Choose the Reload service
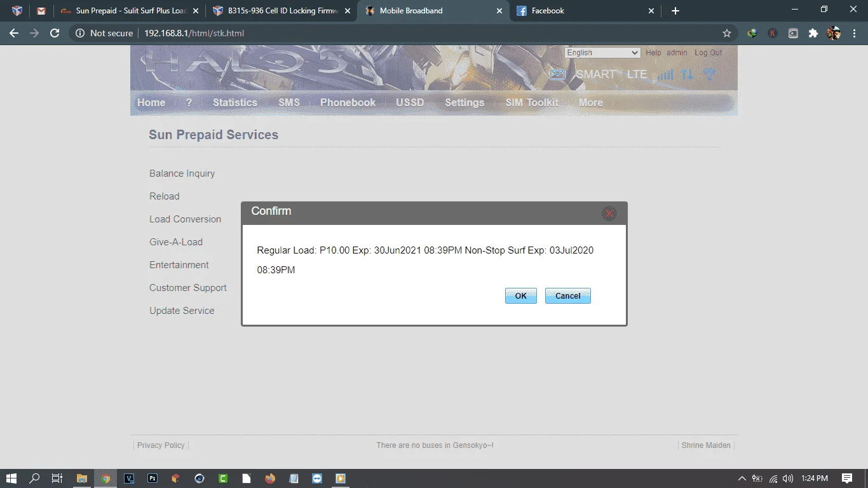The height and width of the screenshot is (488, 868). pos(165,196)
